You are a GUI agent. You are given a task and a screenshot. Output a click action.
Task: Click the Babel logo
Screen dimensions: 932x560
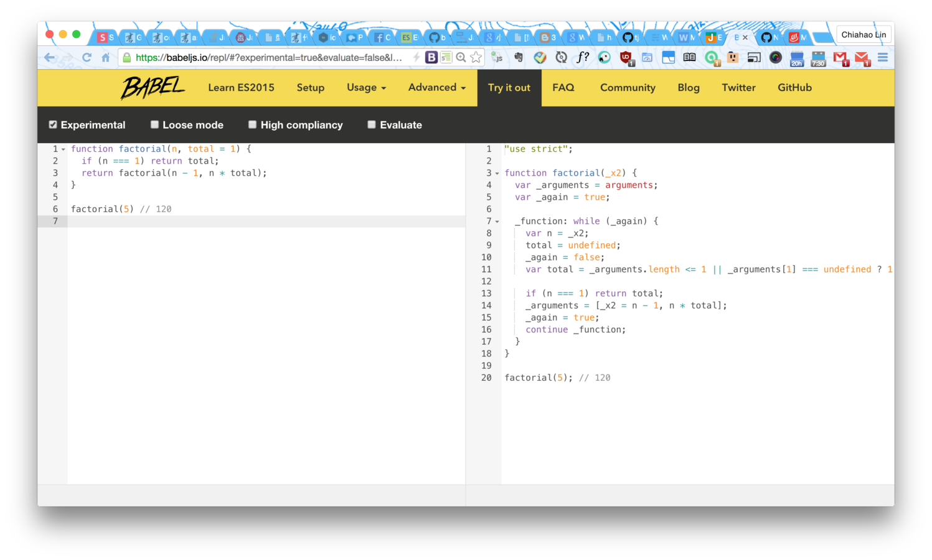tap(153, 88)
